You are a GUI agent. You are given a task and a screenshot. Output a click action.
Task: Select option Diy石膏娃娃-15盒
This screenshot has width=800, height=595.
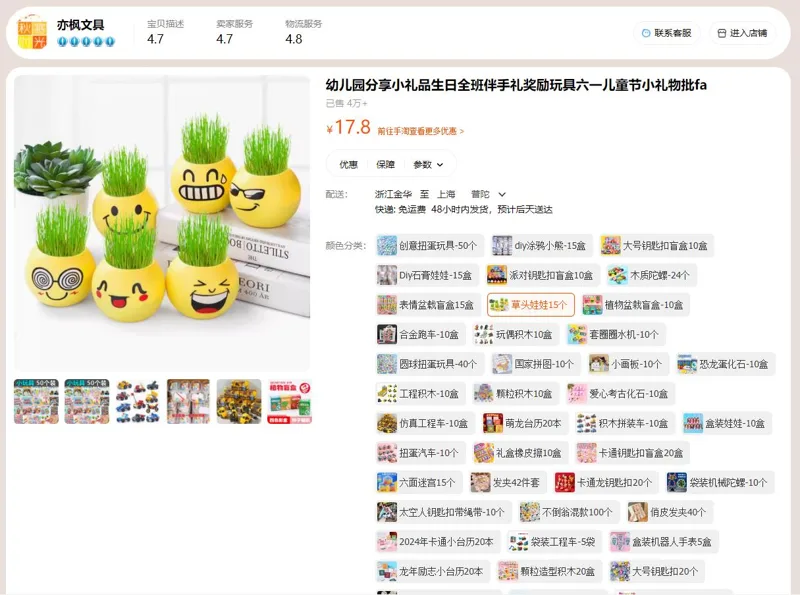click(427, 276)
